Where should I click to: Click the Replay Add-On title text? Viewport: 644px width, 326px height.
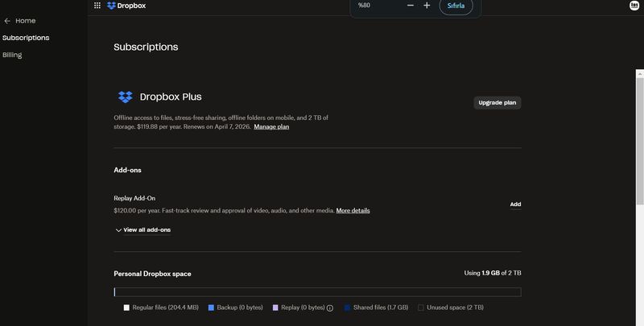pyautogui.click(x=134, y=198)
